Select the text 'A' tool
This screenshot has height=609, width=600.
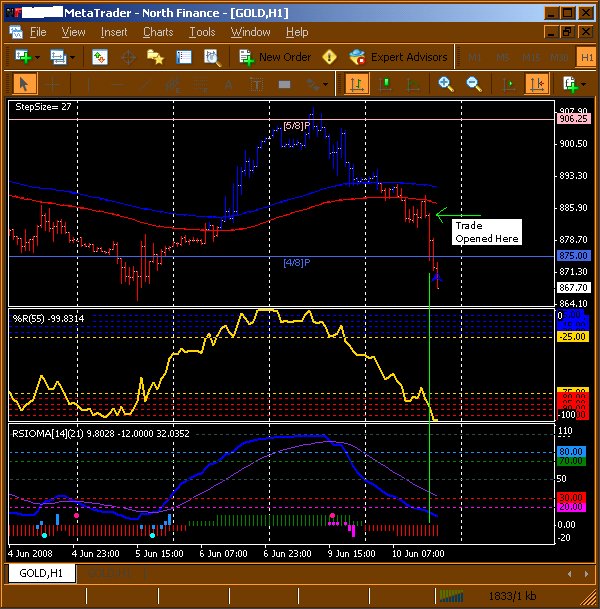click(x=228, y=84)
